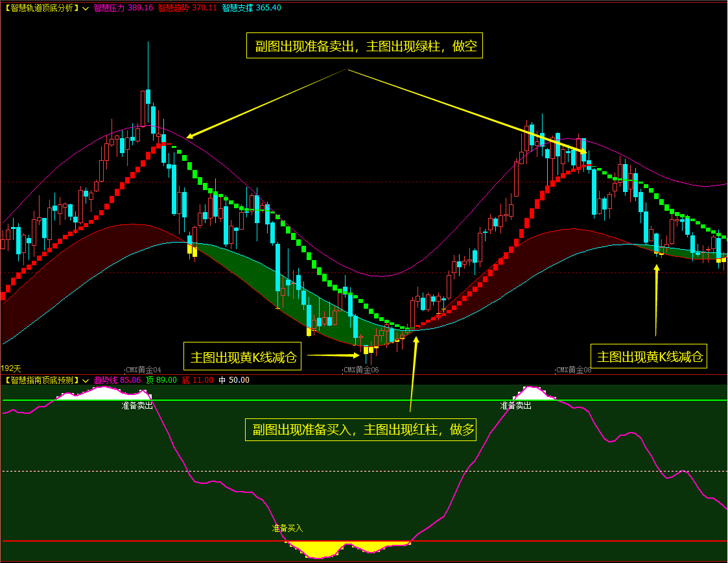Open the 智慧指南顶底预测 indicator dropdown arrow

coord(86,381)
